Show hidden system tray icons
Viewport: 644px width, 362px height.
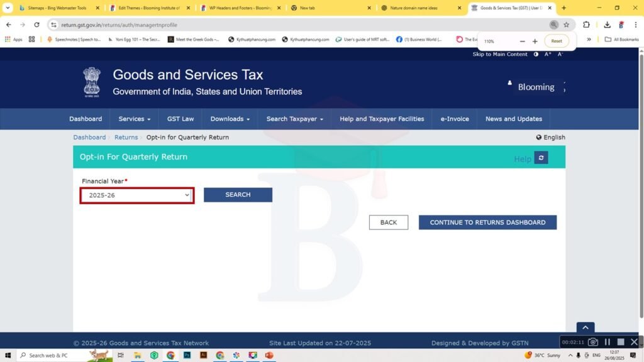coord(570,355)
